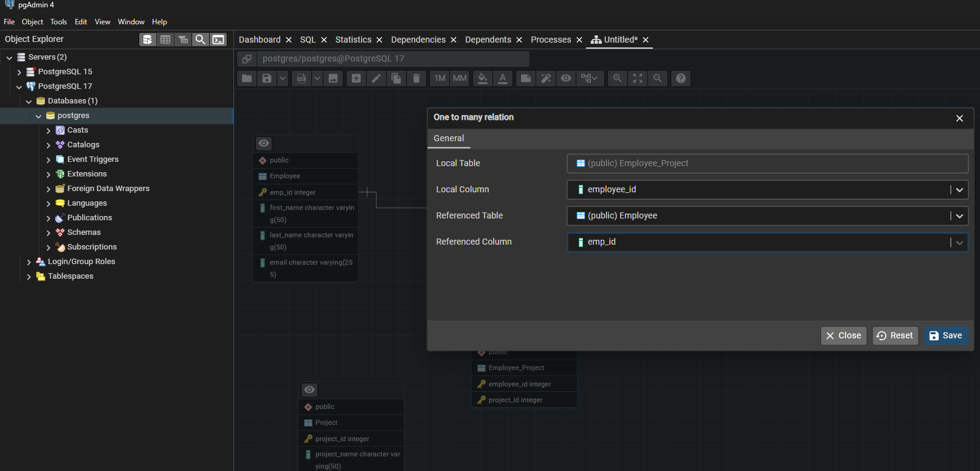The width and height of the screenshot is (980, 471).
Task: Toggle details eye icon on Employee table
Action: coord(264,144)
